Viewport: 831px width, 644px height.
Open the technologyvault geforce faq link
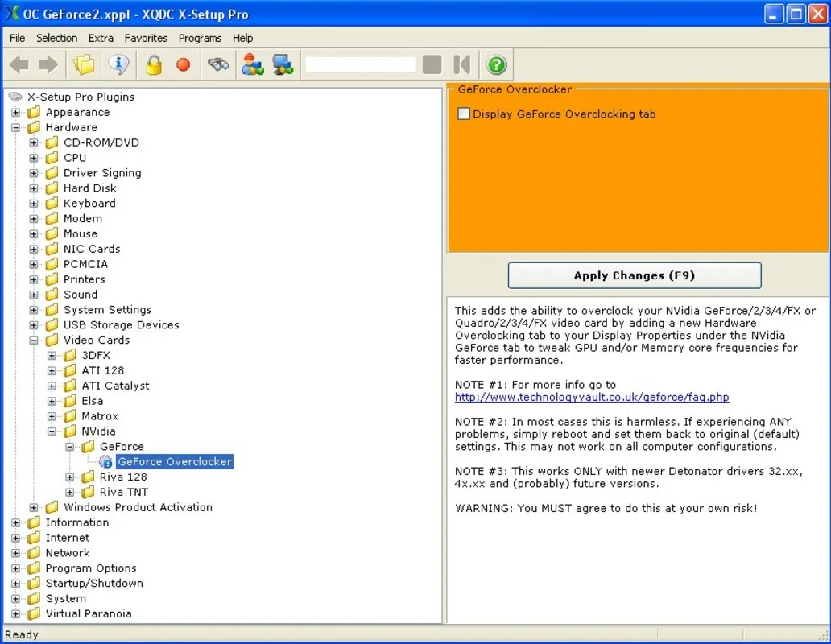[x=592, y=397]
